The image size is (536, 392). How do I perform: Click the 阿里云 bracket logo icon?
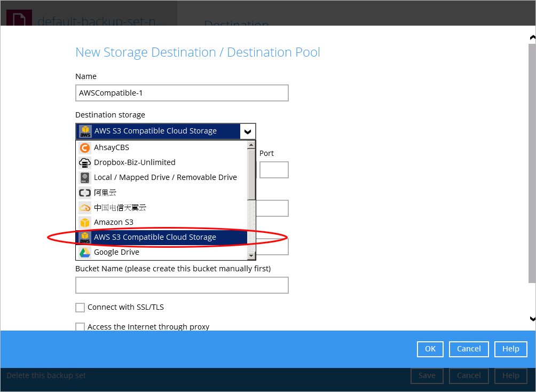pyautogui.click(x=85, y=193)
